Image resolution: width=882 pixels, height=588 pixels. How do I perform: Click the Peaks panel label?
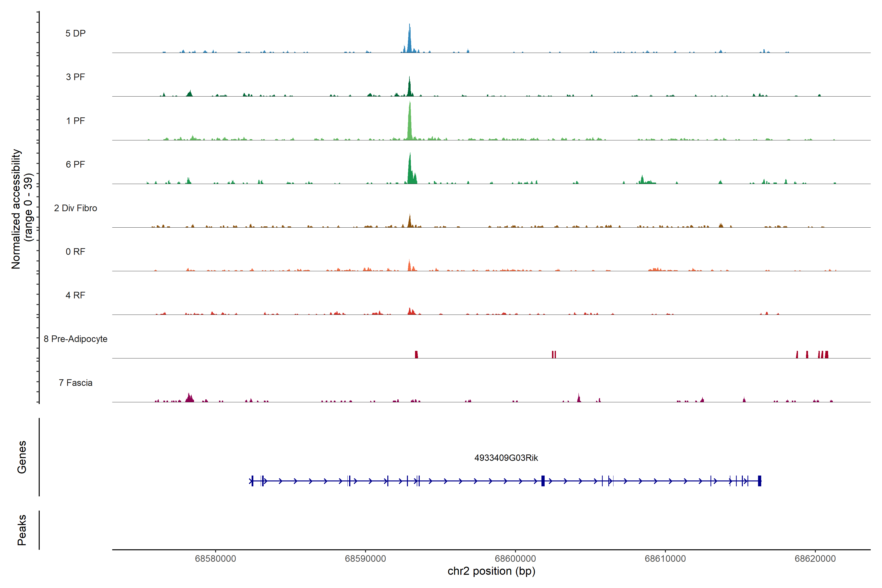tap(22, 529)
